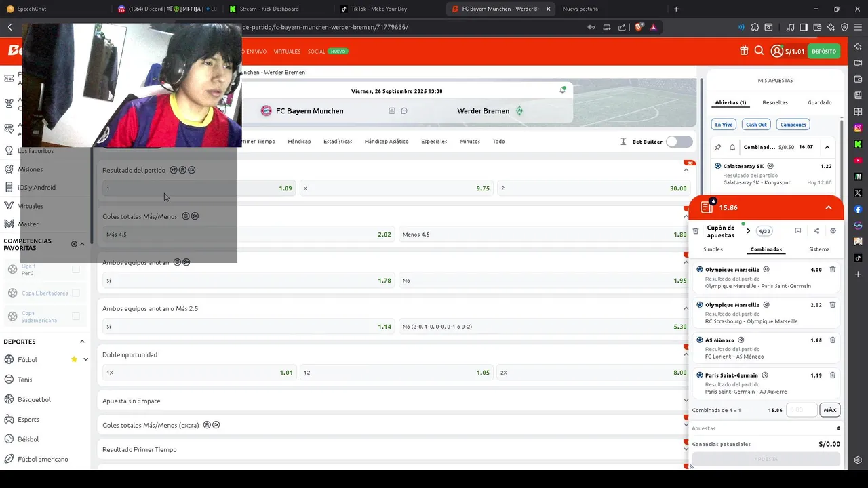868x488 pixels.
Task: Click the green Depósito button
Action: coord(824,52)
